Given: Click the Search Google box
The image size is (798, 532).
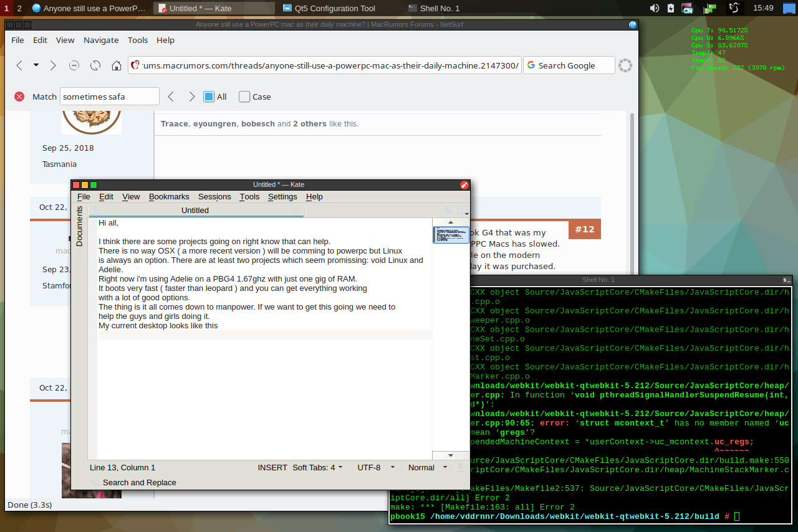Looking at the screenshot, I should [x=569, y=65].
